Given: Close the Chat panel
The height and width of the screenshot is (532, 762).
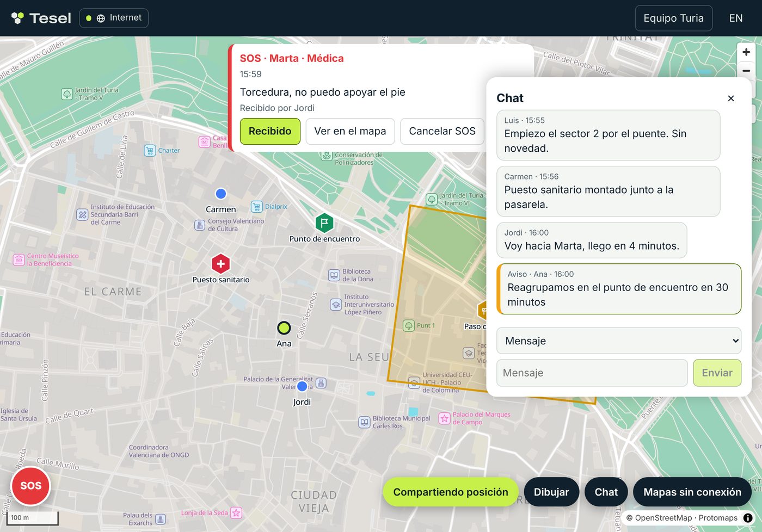Looking at the screenshot, I should tap(731, 98).
